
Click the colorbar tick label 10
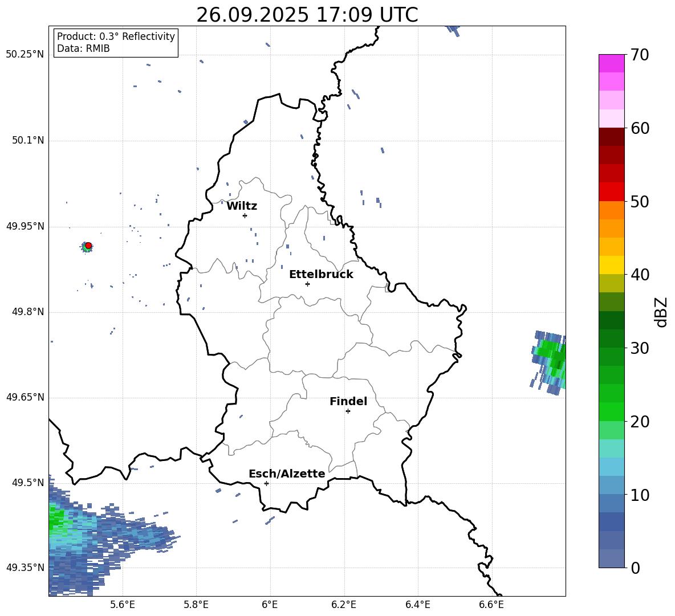(640, 495)
